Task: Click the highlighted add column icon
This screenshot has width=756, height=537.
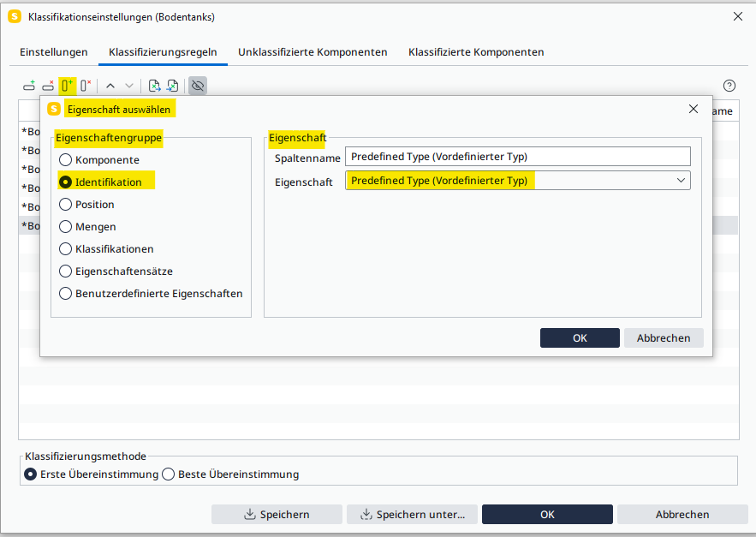Action: coord(67,86)
